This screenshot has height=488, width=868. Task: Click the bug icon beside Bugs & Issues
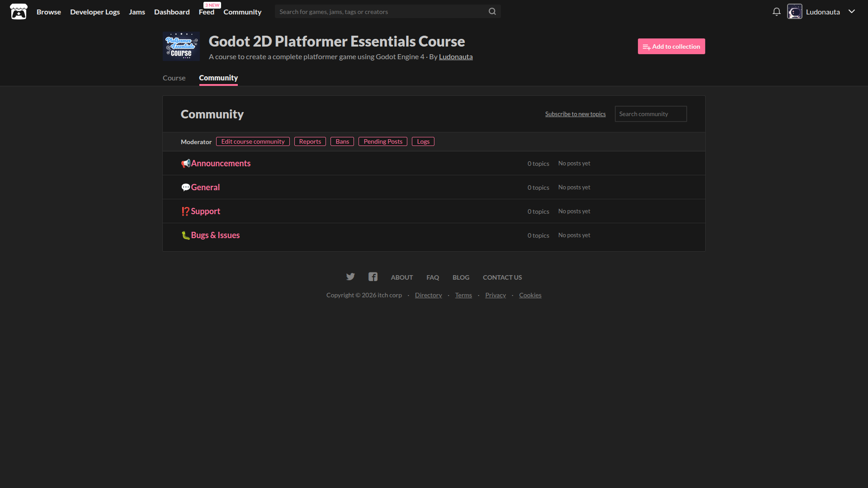tap(185, 235)
